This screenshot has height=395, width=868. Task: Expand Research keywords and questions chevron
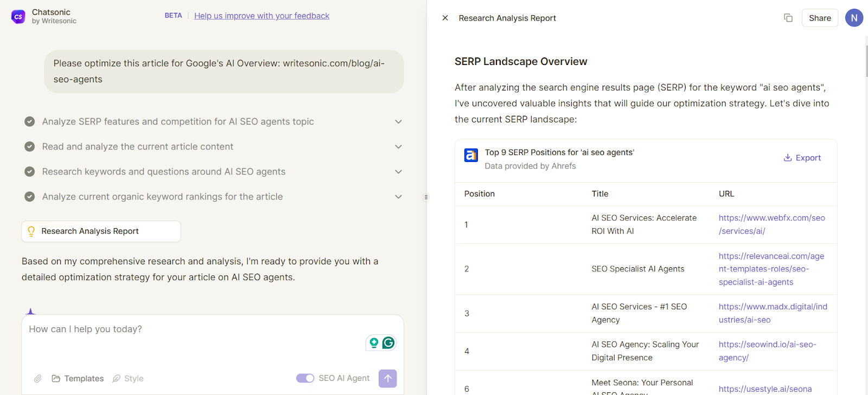point(398,172)
